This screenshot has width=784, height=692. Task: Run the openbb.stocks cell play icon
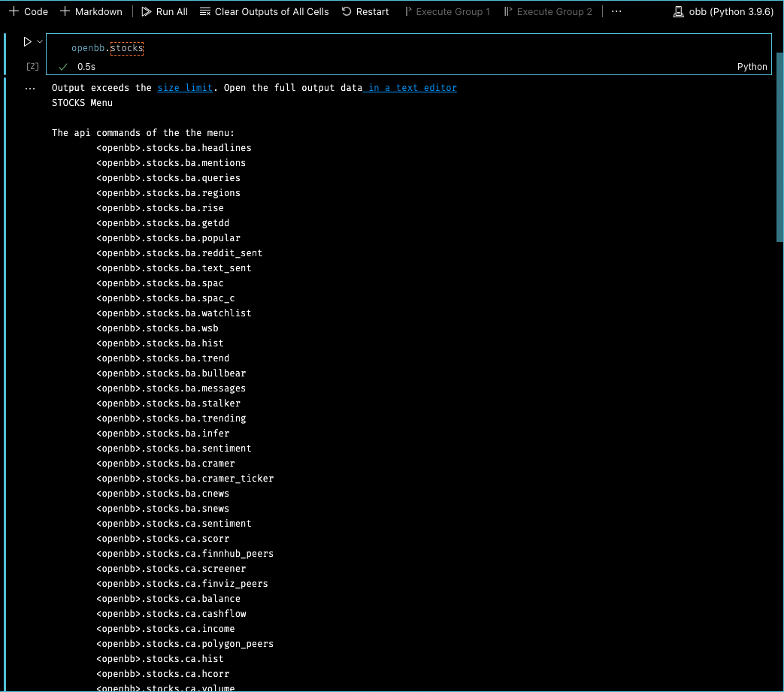coord(27,42)
